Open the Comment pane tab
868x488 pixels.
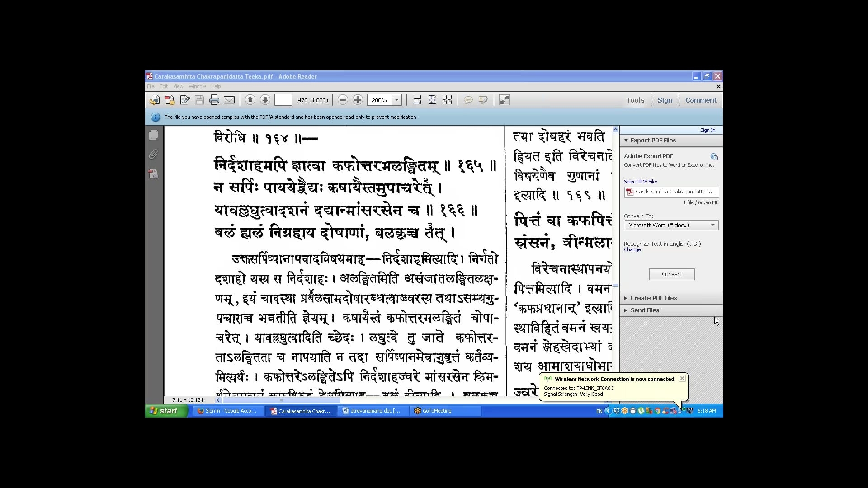click(700, 100)
